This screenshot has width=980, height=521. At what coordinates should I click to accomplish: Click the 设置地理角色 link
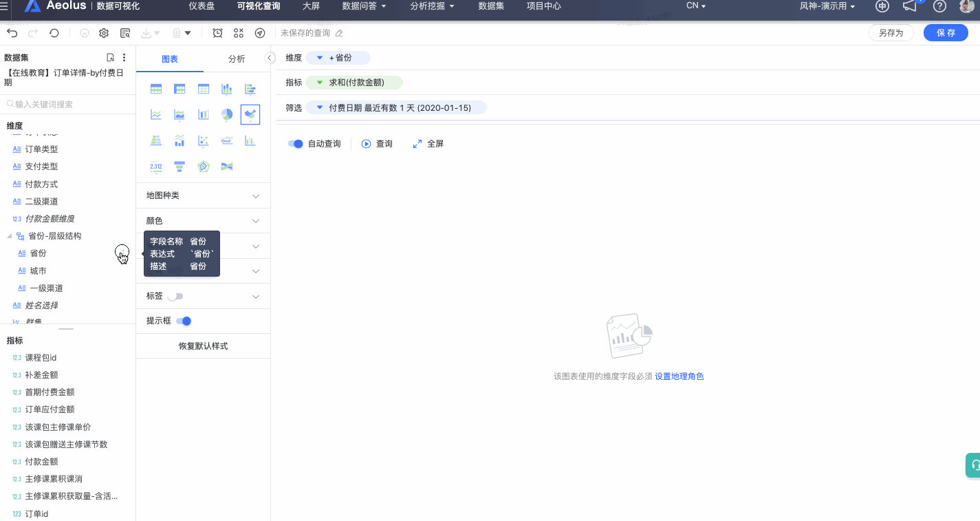pyautogui.click(x=679, y=376)
